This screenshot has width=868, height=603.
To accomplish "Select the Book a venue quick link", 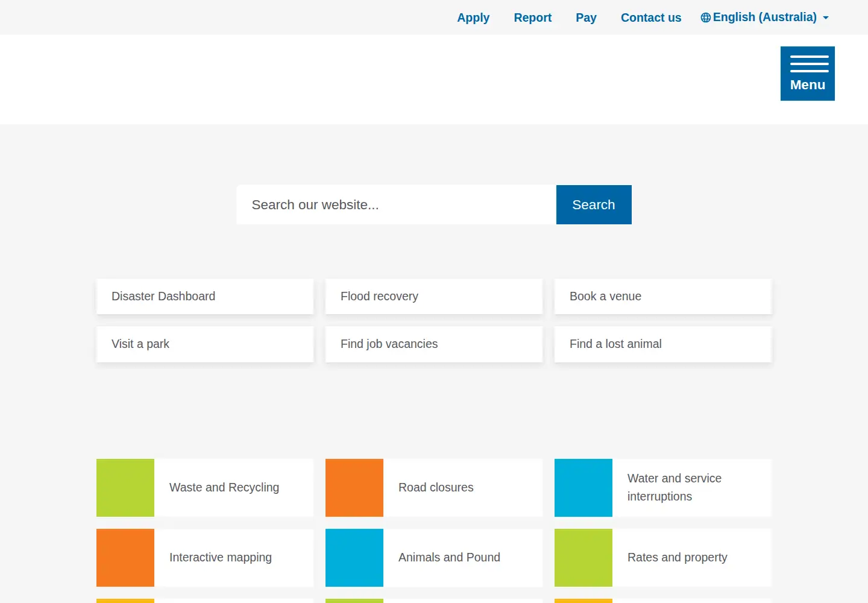I will point(663,296).
